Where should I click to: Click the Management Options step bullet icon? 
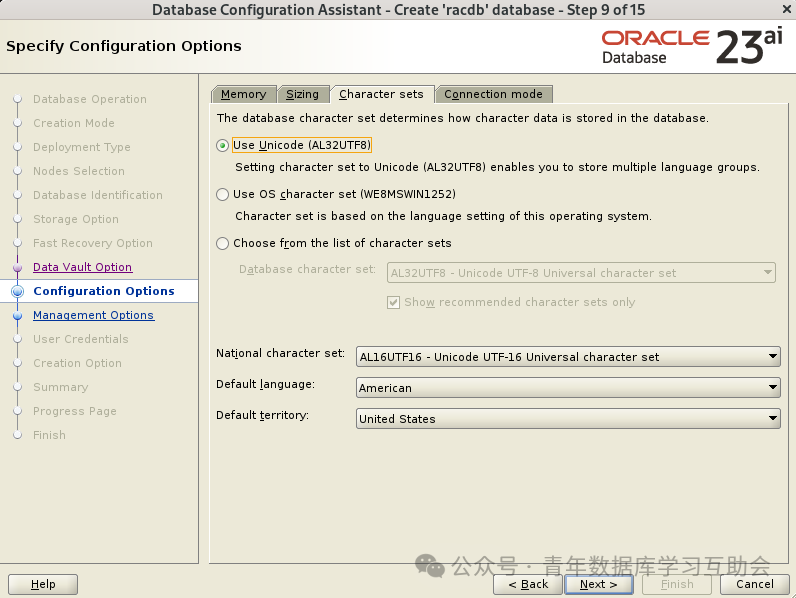pyautogui.click(x=18, y=316)
